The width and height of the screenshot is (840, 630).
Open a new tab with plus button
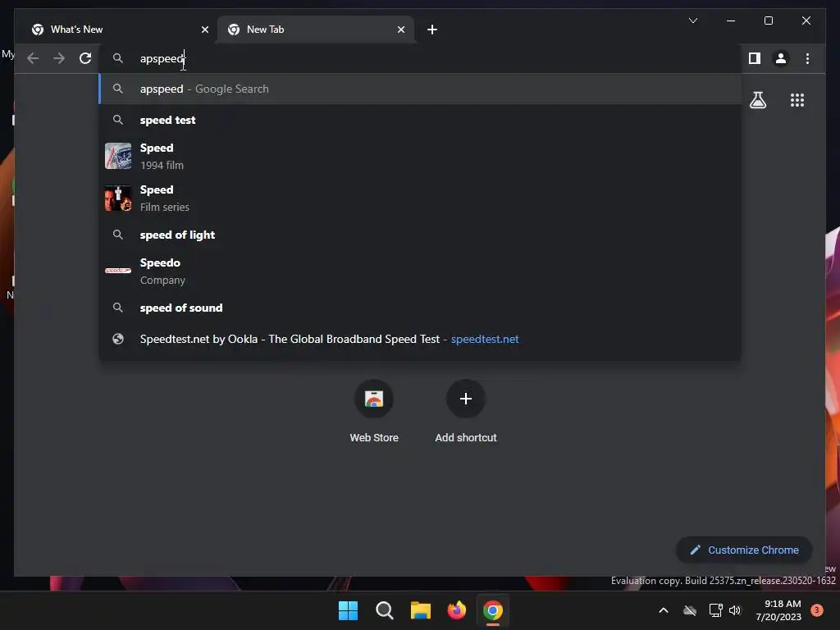click(x=432, y=30)
